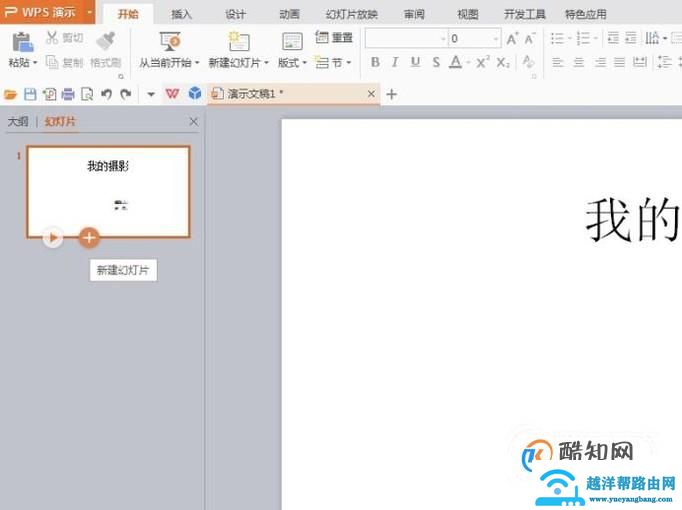Click the numbered list icon
The image size is (682, 510).
pos(583,38)
